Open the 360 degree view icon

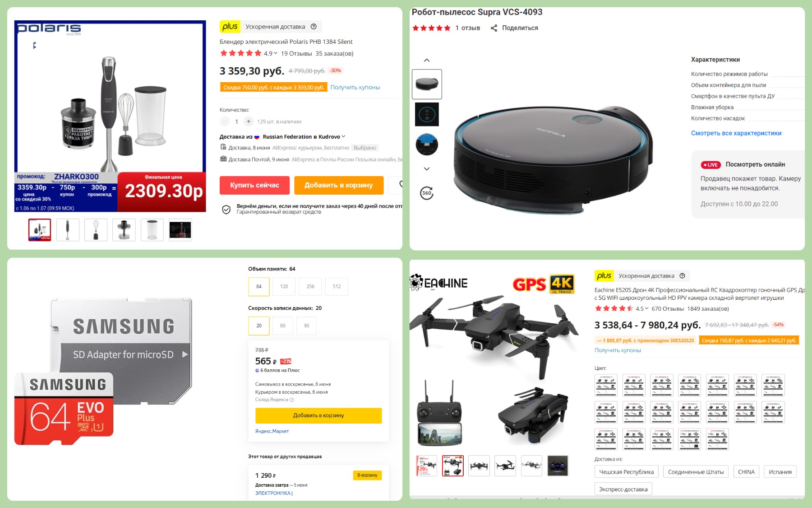pyautogui.click(x=427, y=193)
